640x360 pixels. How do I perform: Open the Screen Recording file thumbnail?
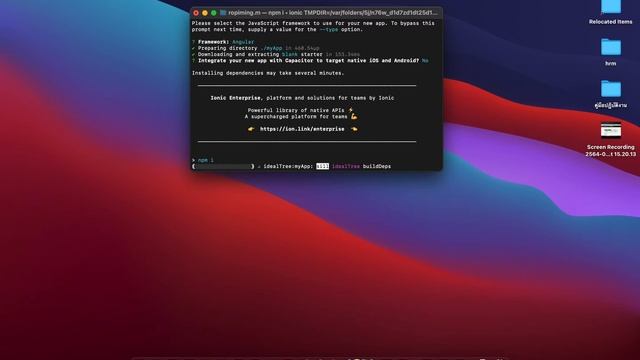pyautogui.click(x=611, y=130)
